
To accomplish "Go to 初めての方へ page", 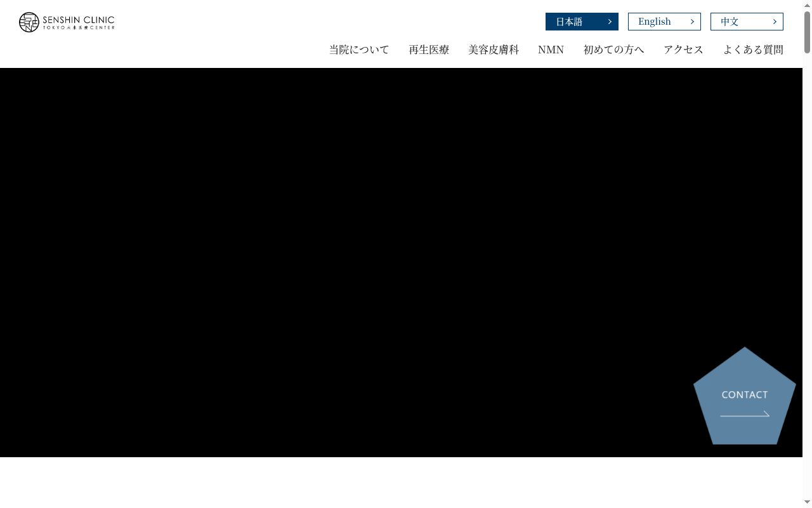I will [613, 50].
